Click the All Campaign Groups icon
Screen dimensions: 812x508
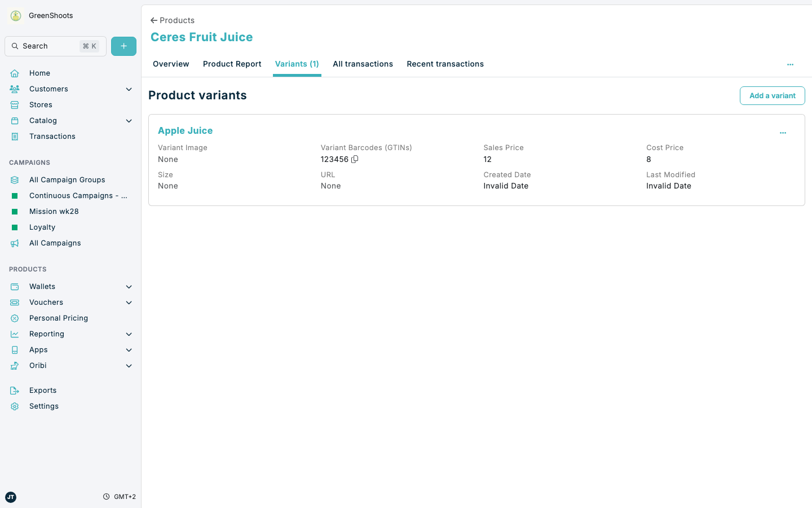coord(15,179)
